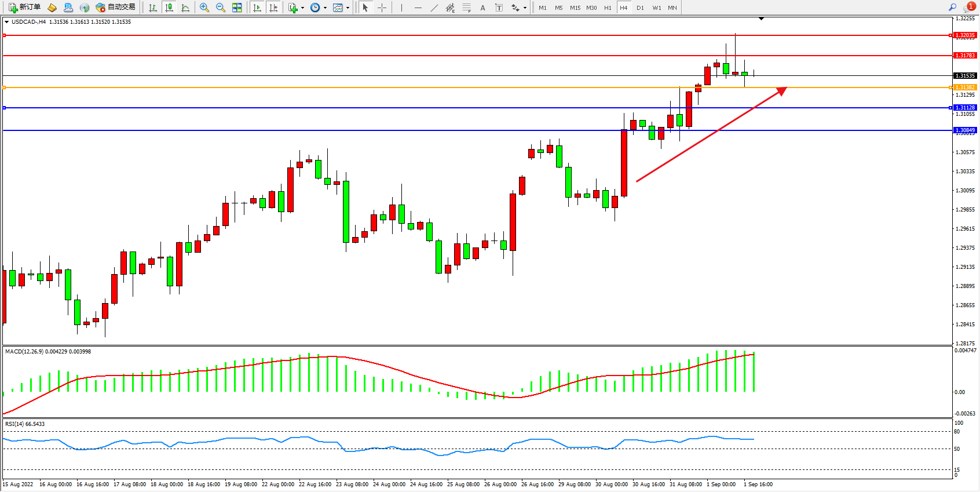Select the text label tool
The image size is (980, 492).
click(499, 8)
